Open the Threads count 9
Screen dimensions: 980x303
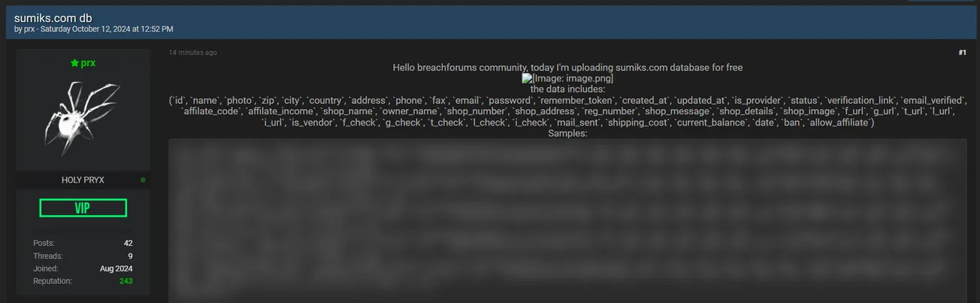click(x=131, y=256)
